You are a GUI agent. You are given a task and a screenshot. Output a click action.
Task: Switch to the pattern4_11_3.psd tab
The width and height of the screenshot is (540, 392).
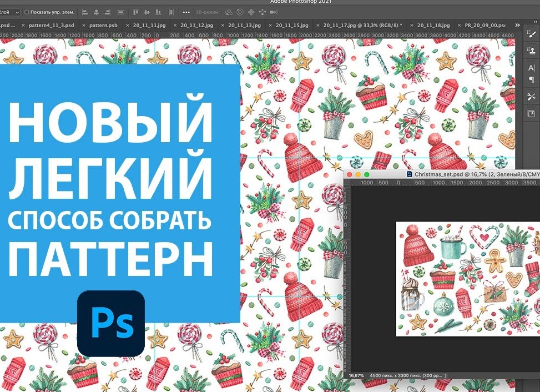coord(51,26)
